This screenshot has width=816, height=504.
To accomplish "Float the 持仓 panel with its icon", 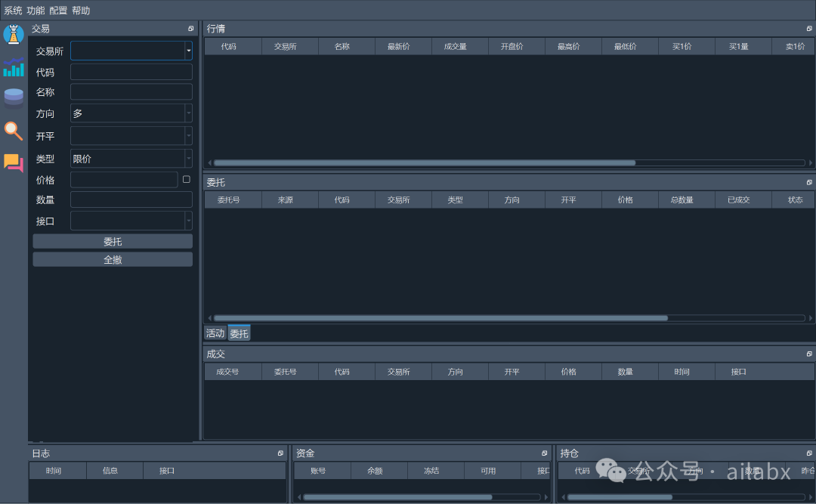I will coord(809,453).
